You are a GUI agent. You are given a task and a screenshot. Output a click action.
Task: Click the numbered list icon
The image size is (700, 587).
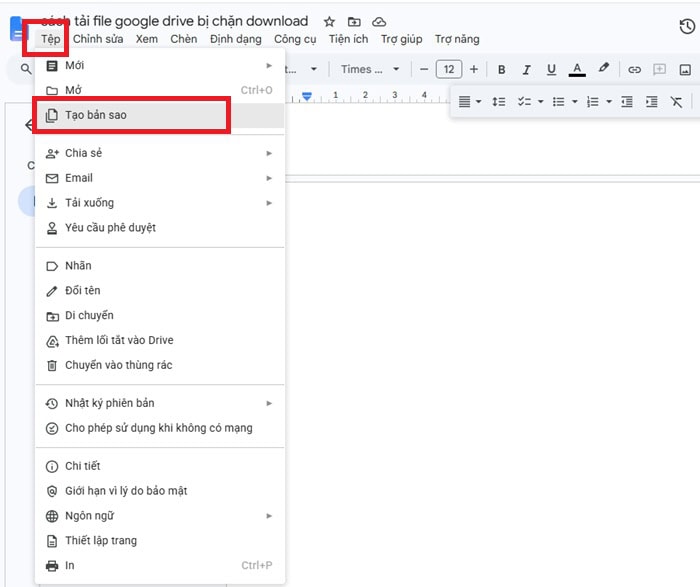point(592,102)
